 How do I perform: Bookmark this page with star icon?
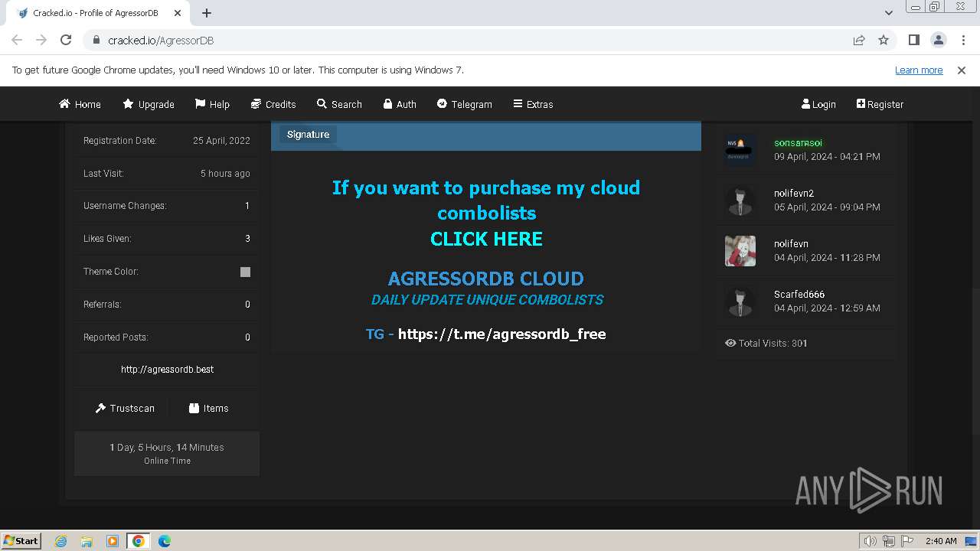click(x=884, y=40)
